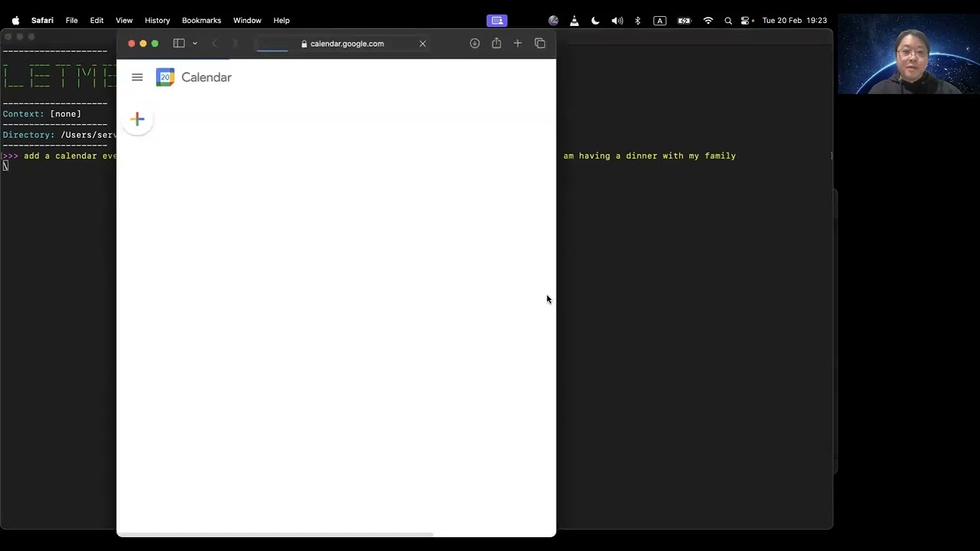Open the Safari Share sheet
Screen dimensions: 980x551
[496, 43]
